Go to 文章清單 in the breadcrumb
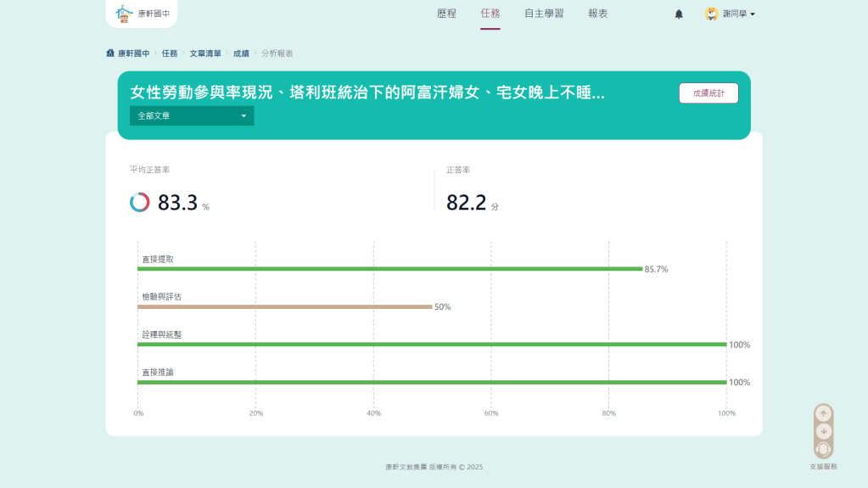 tap(205, 53)
